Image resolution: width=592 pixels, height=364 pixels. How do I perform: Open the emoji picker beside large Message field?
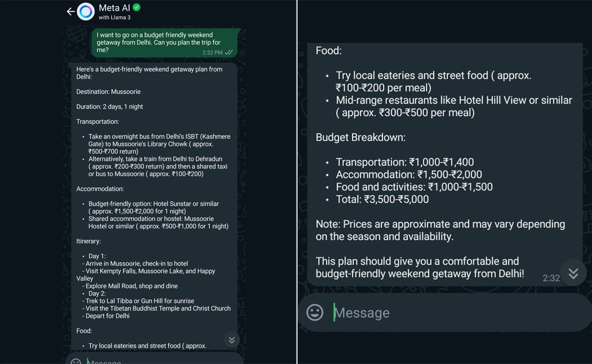pos(315,312)
